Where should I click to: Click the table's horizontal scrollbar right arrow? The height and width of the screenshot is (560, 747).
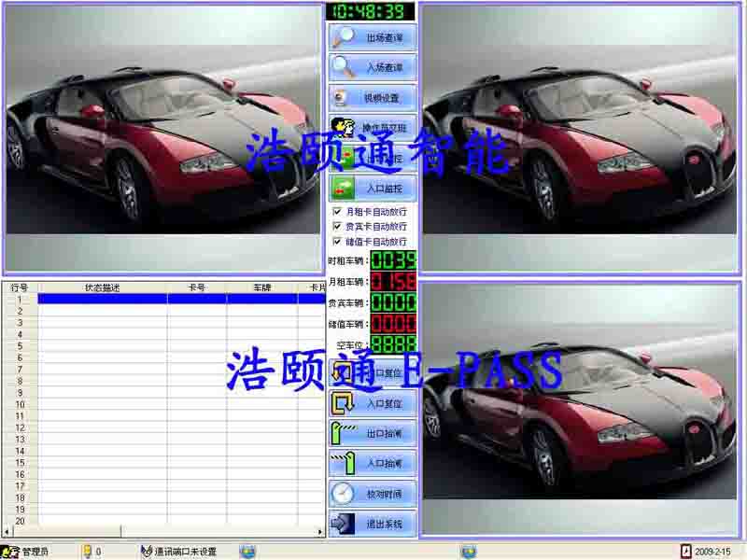[319, 531]
